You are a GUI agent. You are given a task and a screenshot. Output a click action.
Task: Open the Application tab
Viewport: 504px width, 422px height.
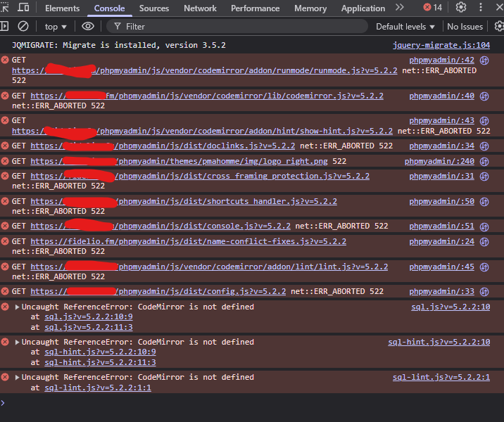[x=363, y=8]
